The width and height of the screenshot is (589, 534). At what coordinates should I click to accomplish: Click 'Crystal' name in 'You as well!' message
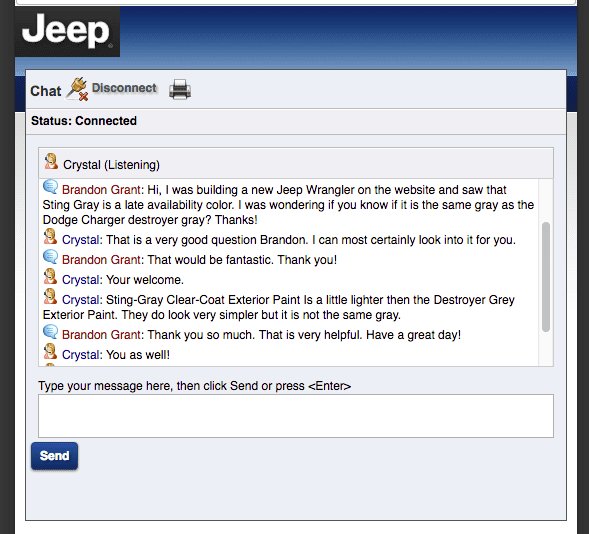(80, 355)
